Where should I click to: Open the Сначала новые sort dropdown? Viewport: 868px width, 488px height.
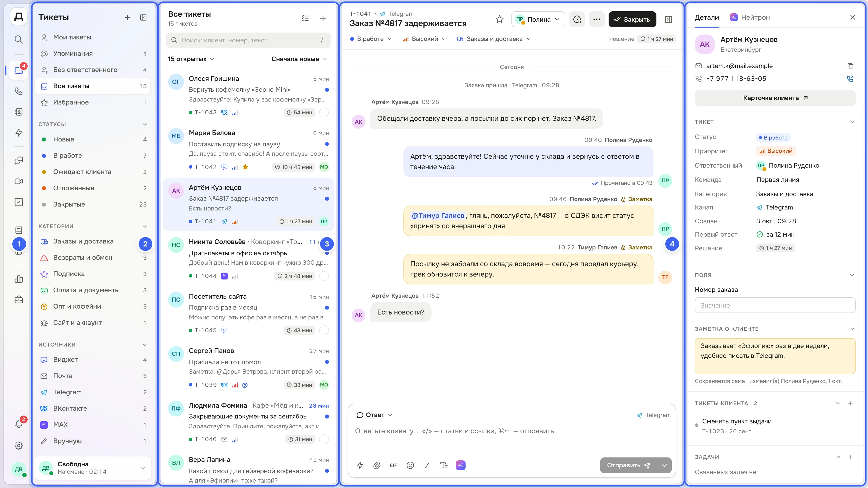pyautogui.click(x=299, y=59)
